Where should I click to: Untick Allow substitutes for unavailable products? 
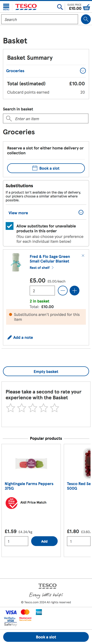pyautogui.click(x=10, y=226)
